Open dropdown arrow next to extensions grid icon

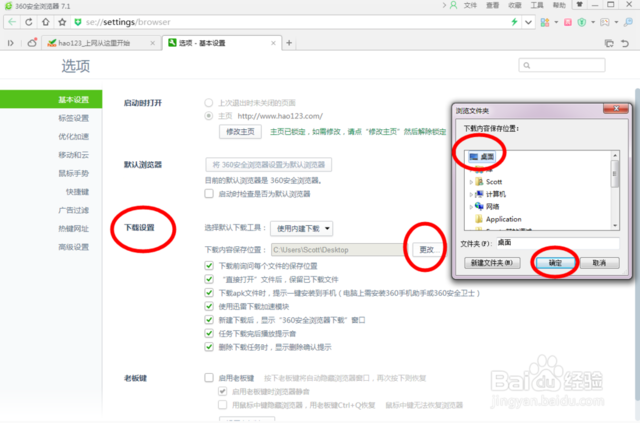556,22
